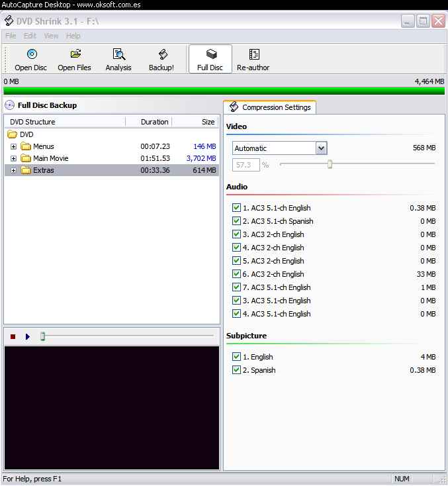
Task: Stop preview playback with red square
Action: (13, 336)
